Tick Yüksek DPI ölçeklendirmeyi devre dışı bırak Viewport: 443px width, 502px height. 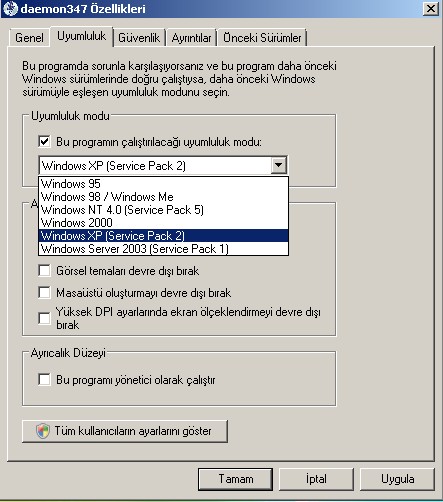click(x=44, y=318)
